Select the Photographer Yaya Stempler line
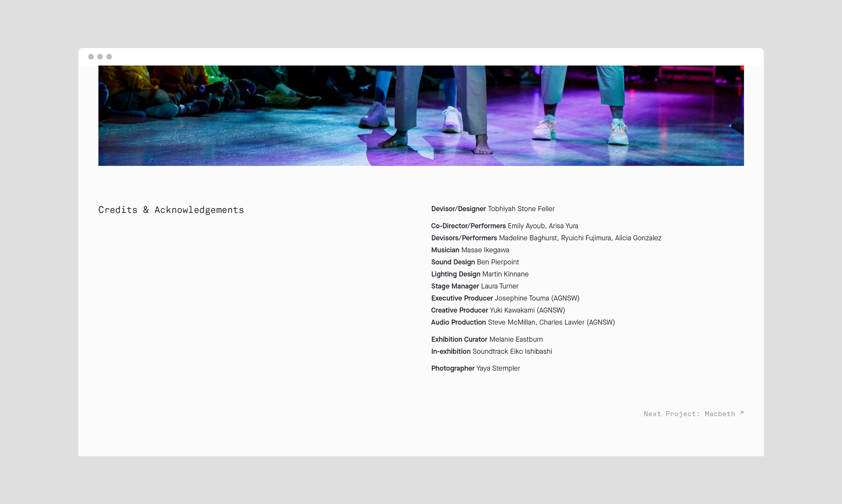 [x=476, y=369]
